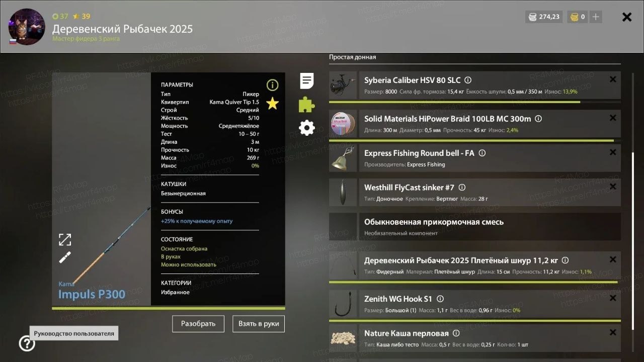
Task: Show info for Solid Materials HiPower Braid
Action: (x=538, y=119)
